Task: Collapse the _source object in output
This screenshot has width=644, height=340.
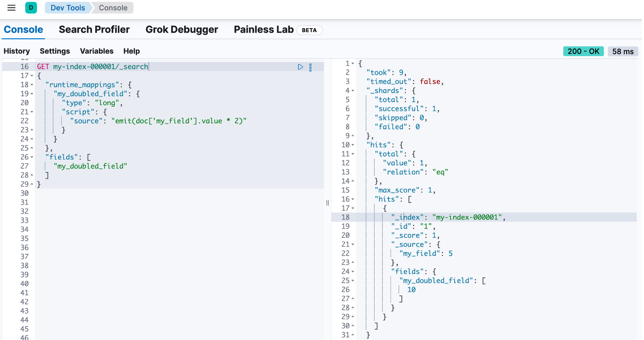Action: [x=353, y=245]
